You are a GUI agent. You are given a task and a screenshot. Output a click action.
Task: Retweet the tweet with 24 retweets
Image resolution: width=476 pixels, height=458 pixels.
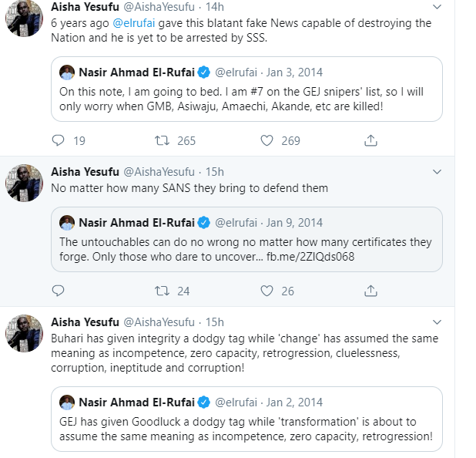tap(162, 291)
